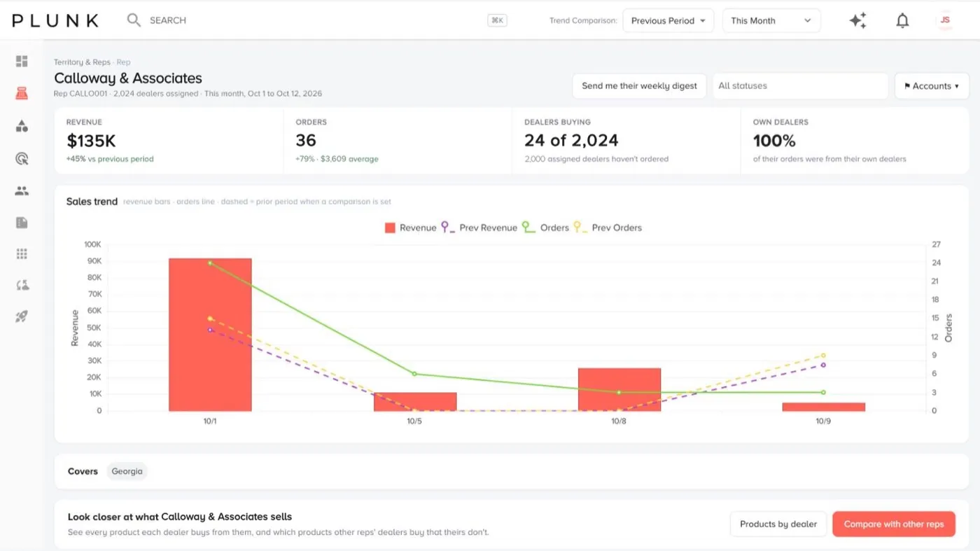Click the 24 of 2,024 dealers value
Viewport: 980px width, 551px height.
pyautogui.click(x=571, y=141)
